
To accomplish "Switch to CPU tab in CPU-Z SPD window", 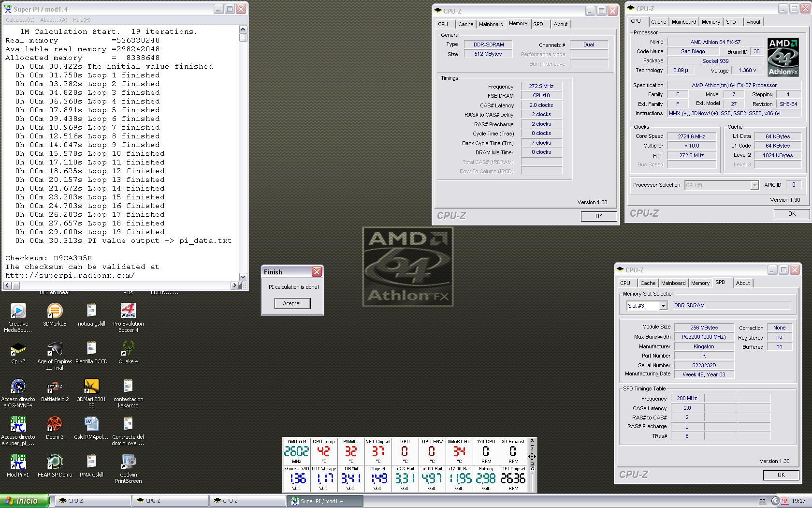I will coord(625,283).
